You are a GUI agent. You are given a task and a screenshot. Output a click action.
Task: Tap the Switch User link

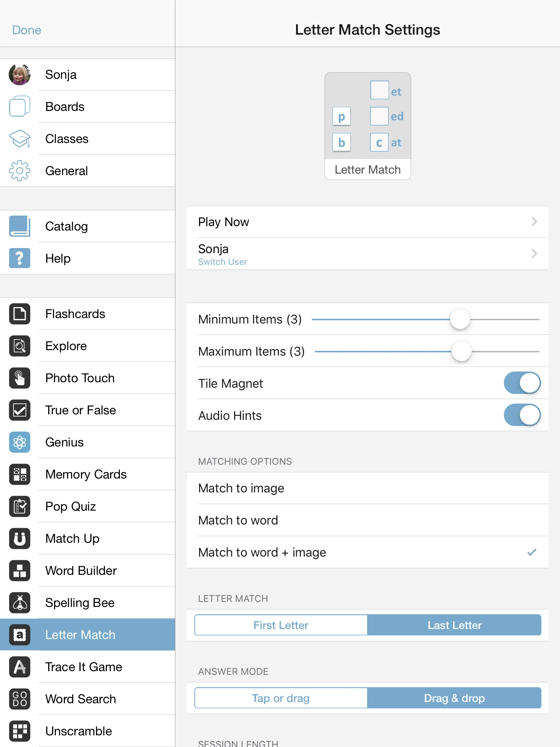(x=223, y=262)
